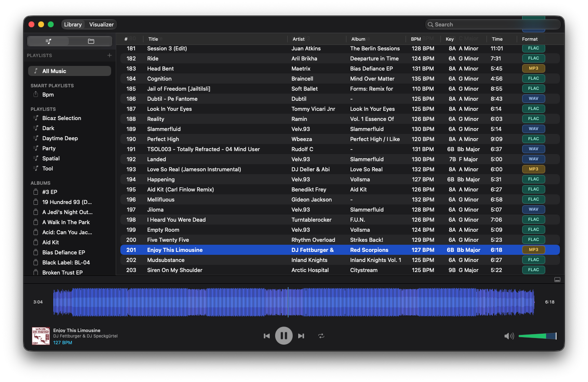Sort tracks by Key column
This screenshot has height=382, width=588.
pos(450,39)
